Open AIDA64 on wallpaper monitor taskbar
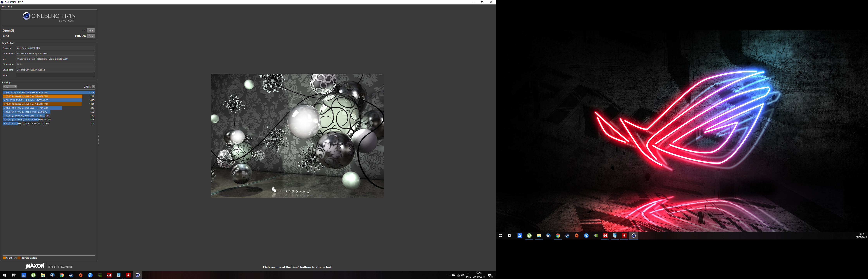The image size is (868, 279). pyautogui.click(x=605, y=236)
